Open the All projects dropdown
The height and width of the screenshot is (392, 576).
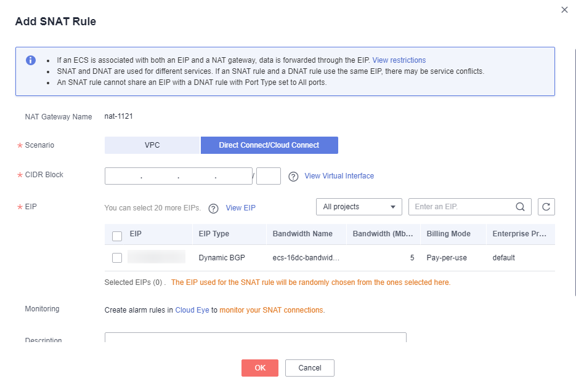359,207
